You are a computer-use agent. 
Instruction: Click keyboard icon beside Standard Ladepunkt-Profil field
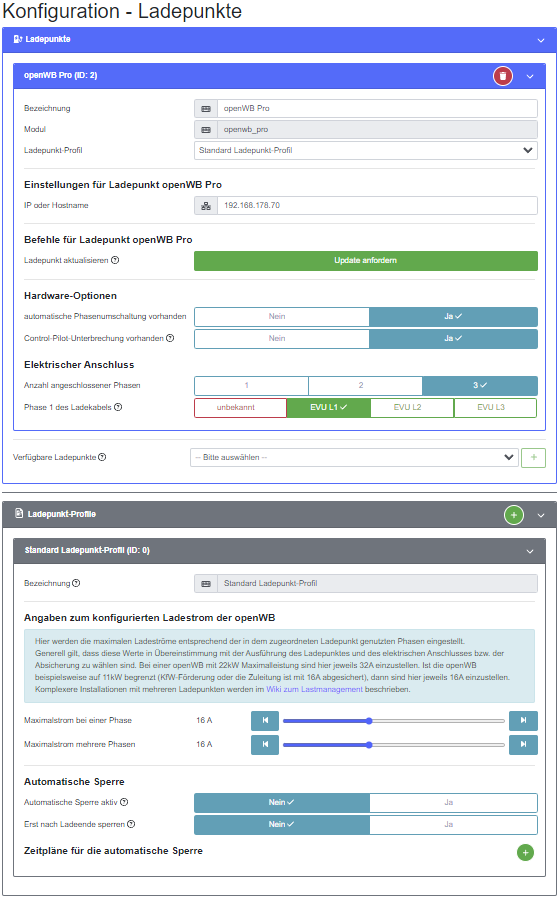[206, 584]
